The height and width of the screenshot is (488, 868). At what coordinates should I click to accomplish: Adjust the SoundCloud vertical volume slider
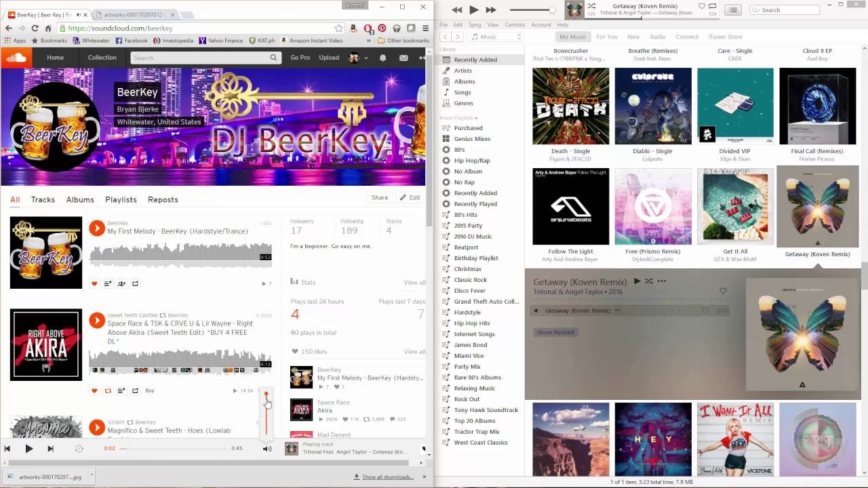coord(266,413)
